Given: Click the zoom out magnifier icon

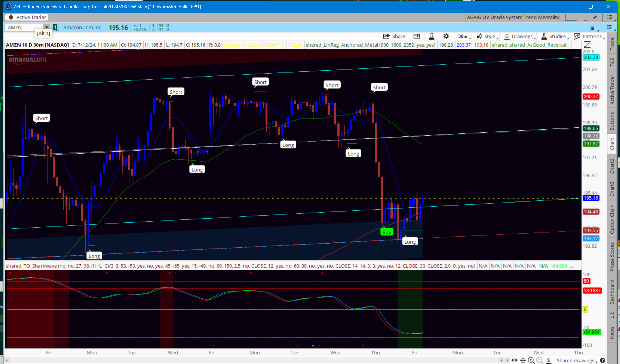Looking at the screenshot, I should pos(540,360).
